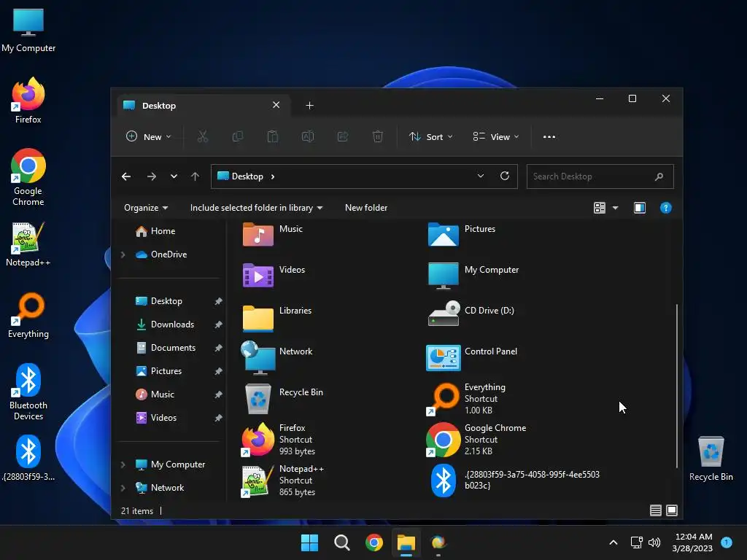
Task: Switch to large icons view in status bar
Action: [x=672, y=510]
